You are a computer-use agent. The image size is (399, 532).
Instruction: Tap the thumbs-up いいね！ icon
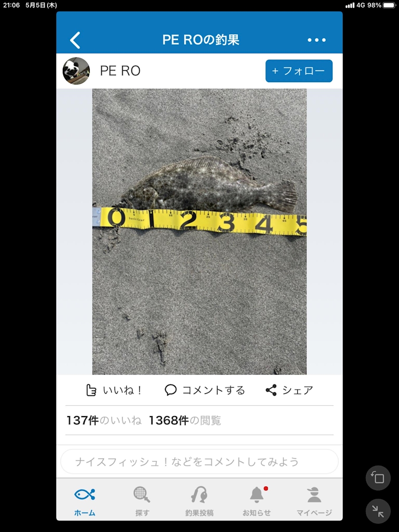pos(91,390)
